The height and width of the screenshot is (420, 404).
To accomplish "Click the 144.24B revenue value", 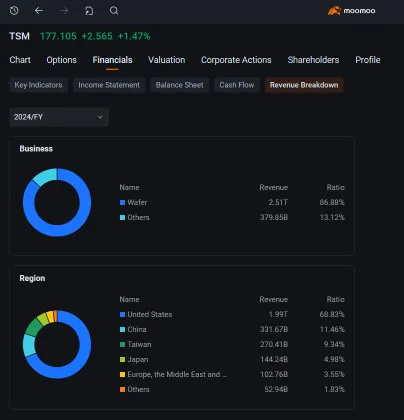I will (x=274, y=359).
